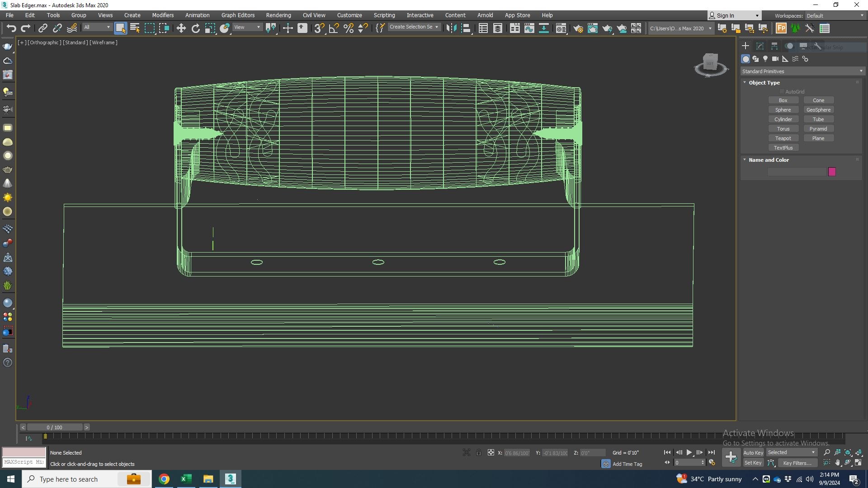Screen dimensions: 868x488
Task: Click the Mirror tool icon
Action: click(x=451, y=28)
